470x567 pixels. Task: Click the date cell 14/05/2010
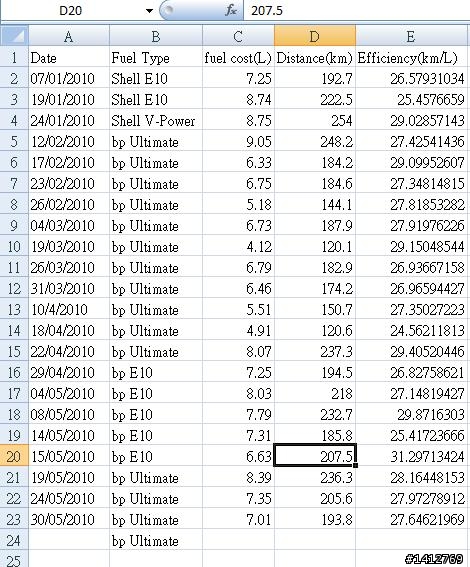pyautogui.click(x=69, y=435)
